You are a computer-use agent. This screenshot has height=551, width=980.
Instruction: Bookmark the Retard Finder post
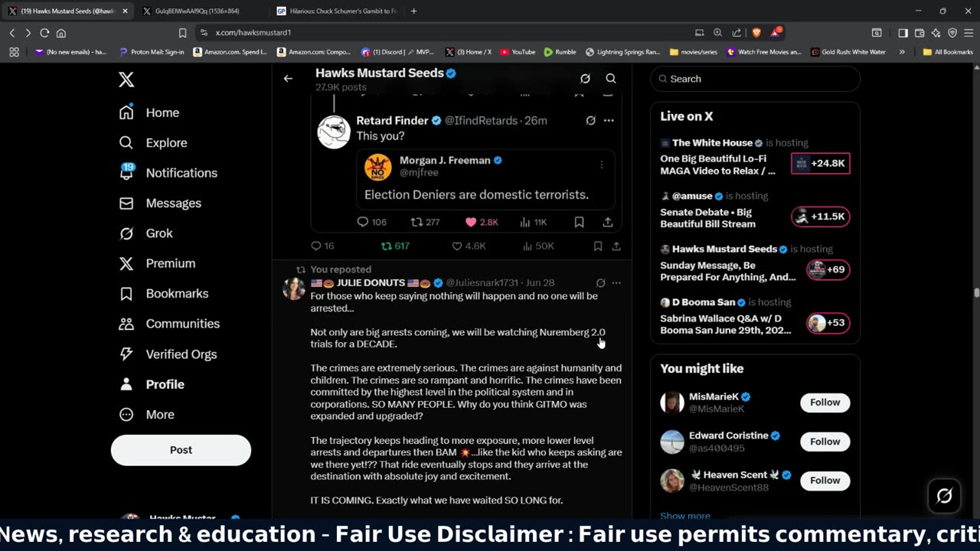coord(579,222)
